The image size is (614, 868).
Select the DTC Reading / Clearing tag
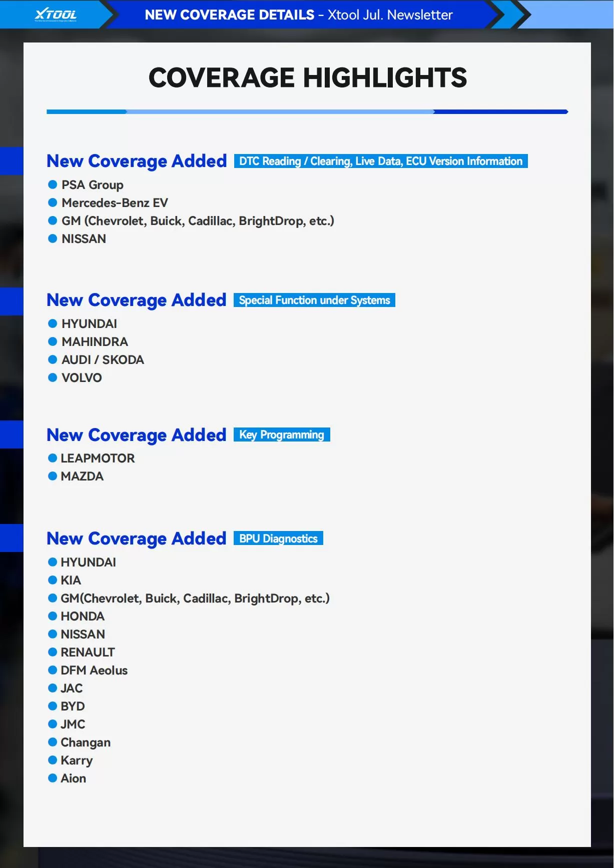tap(380, 161)
